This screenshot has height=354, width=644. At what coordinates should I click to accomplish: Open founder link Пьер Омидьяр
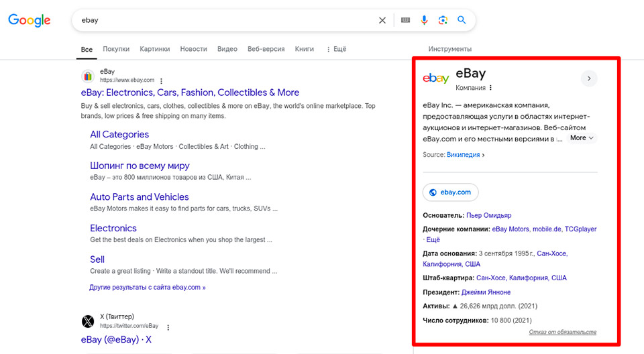489,215
